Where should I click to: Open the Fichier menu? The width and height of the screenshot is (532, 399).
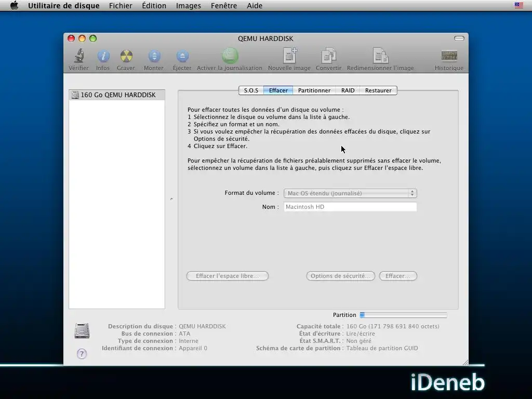tap(121, 6)
